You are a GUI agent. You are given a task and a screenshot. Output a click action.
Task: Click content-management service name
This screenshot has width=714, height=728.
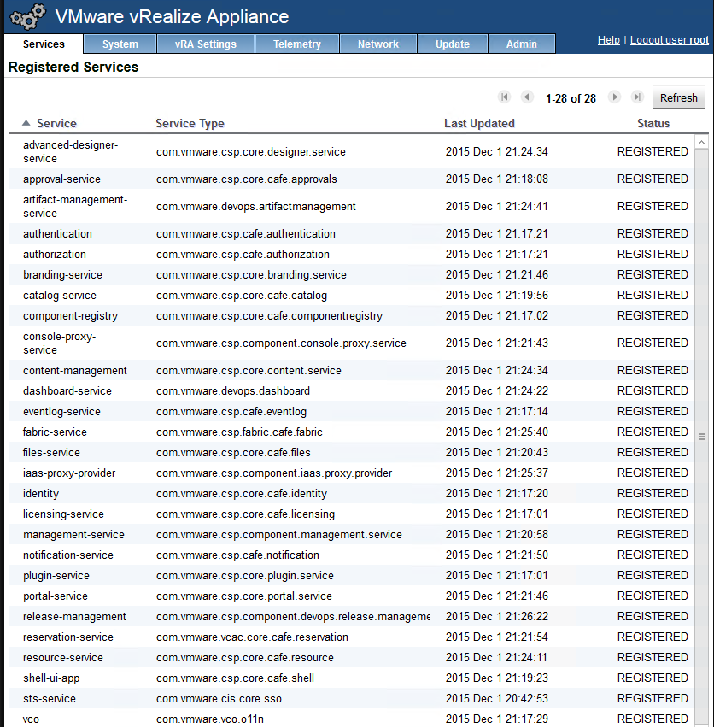(74, 370)
